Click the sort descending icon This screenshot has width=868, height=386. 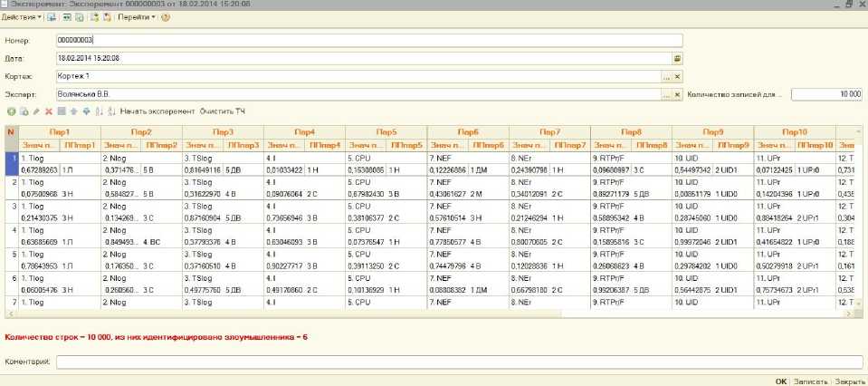pos(111,111)
